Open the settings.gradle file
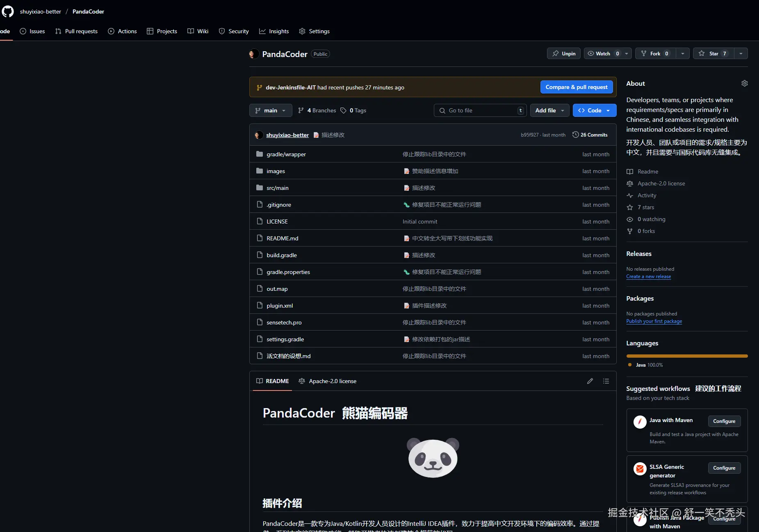Viewport: 759px width, 532px height. pyautogui.click(x=285, y=339)
